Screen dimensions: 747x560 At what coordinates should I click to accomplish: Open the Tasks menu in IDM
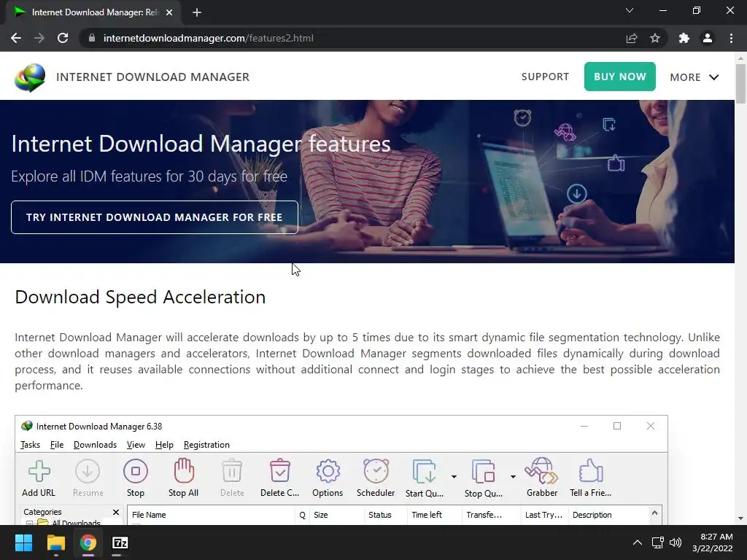(x=30, y=445)
